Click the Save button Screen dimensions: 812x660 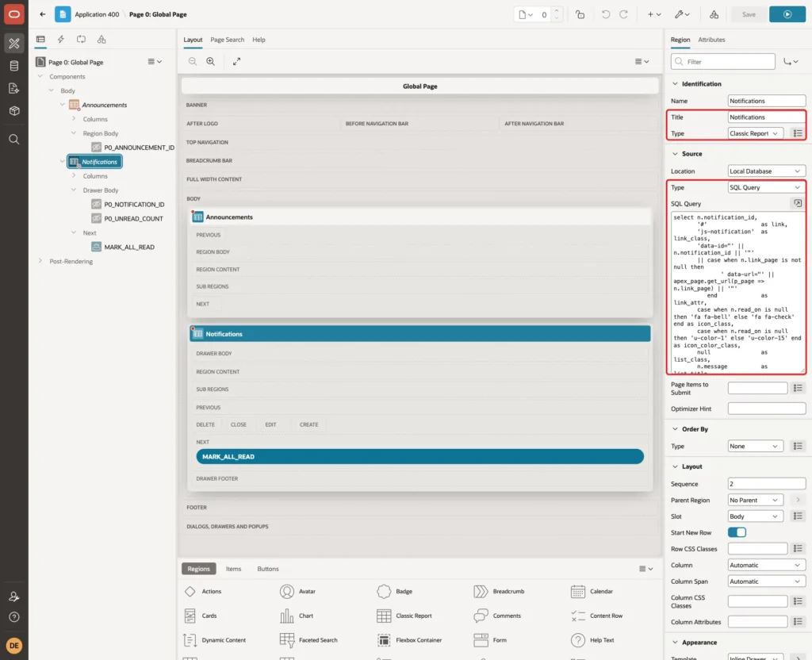click(749, 14)
